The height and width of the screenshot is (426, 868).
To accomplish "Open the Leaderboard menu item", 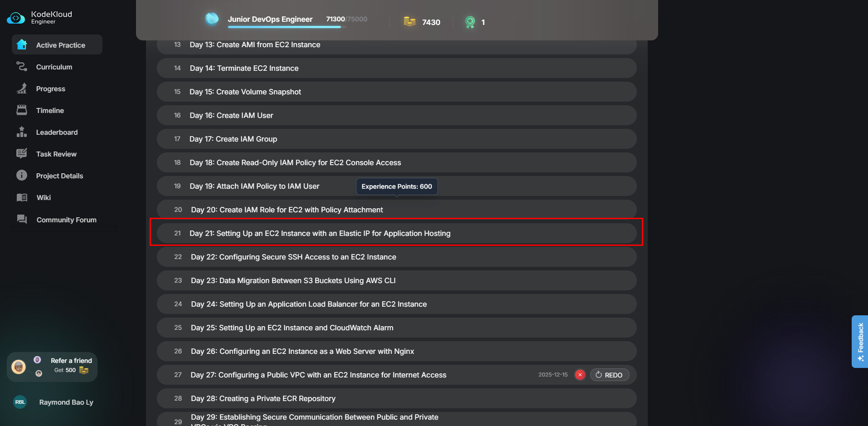I will tap(57, 132).
